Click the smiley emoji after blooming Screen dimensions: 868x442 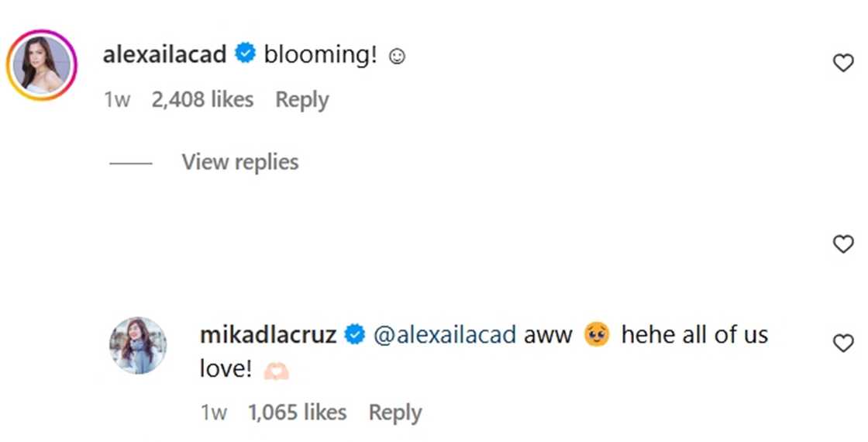397,57
